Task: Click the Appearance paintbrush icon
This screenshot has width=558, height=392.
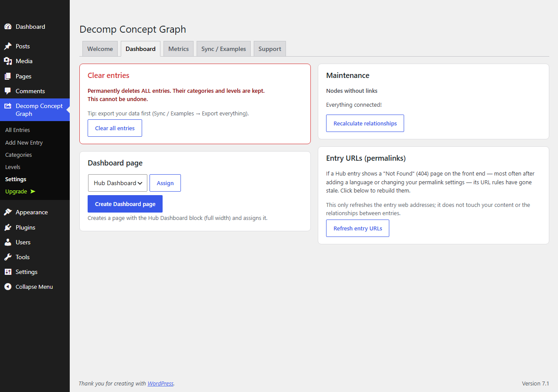Action: [8, 212]
